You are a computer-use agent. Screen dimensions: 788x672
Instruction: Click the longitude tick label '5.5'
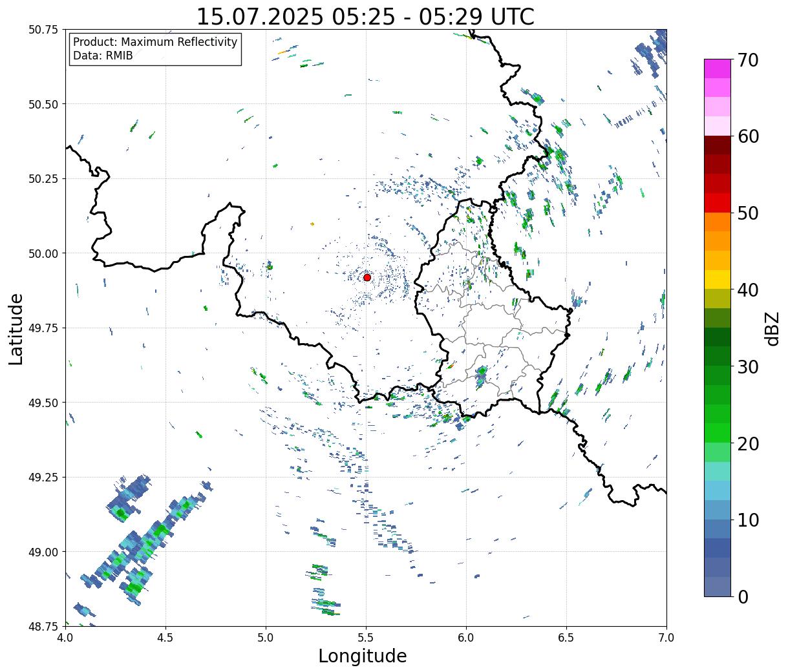click(366, 638)
